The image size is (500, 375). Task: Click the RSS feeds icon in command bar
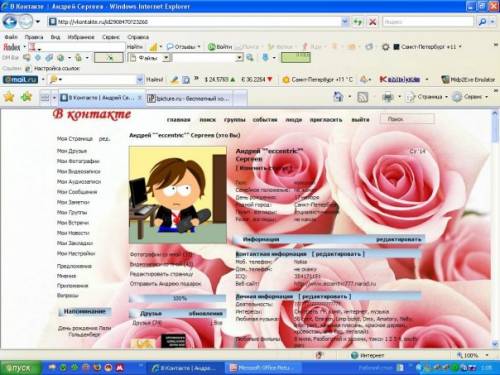[363, 97]
